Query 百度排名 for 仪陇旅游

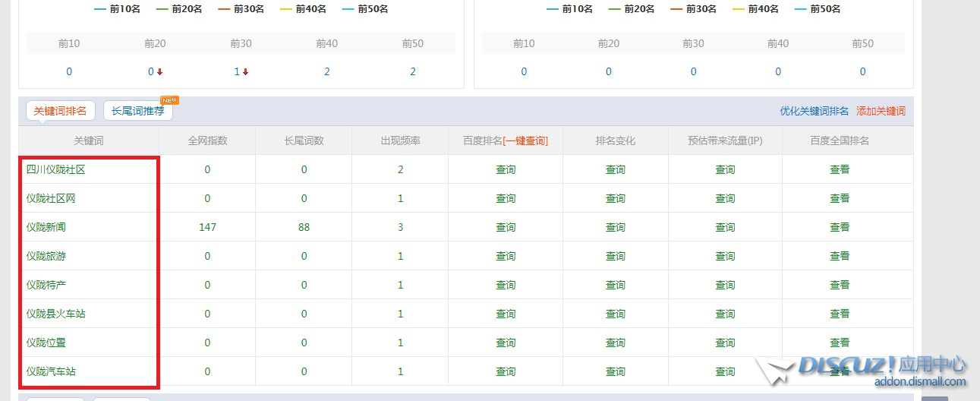pyautogui.click(x=506, y=256)
